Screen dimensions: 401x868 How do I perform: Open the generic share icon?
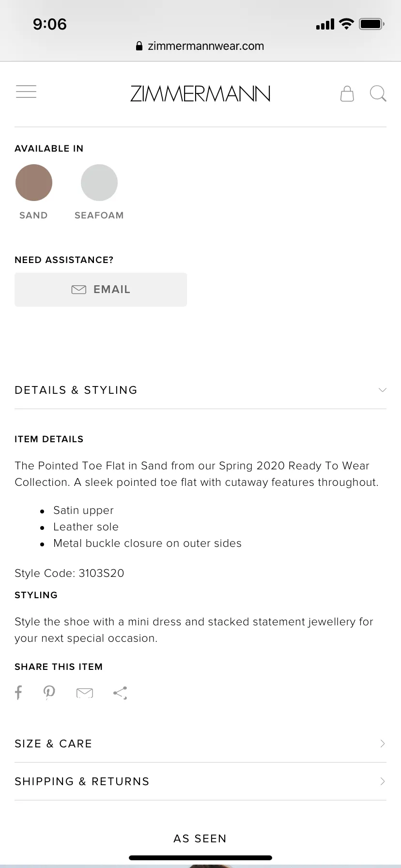120,693
